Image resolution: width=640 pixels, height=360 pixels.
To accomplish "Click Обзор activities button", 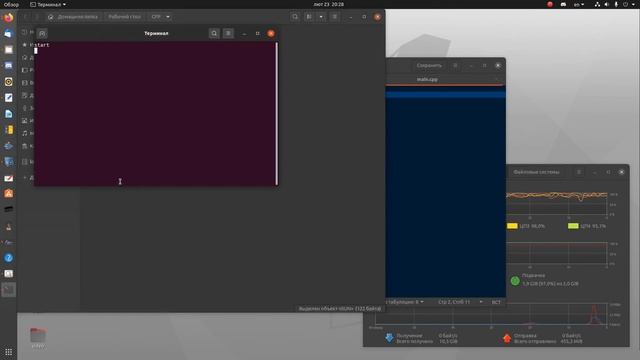I will [x=11, y=4].
